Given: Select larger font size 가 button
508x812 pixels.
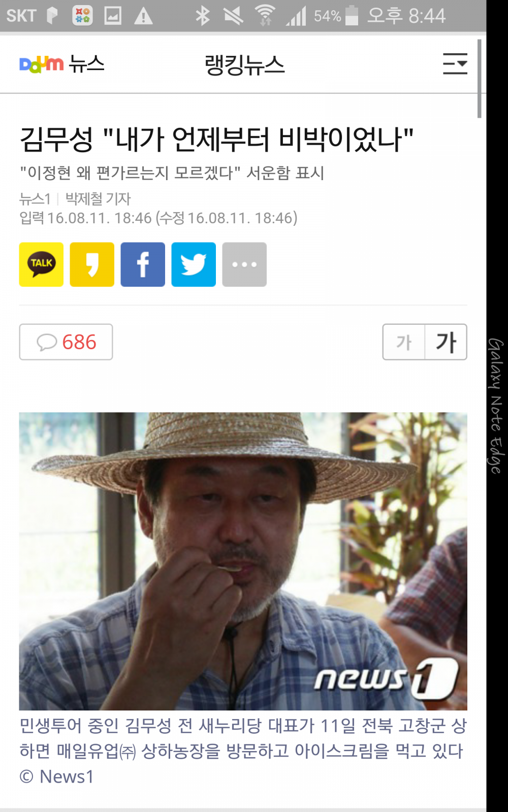Looking at the screenshot, I should coord(446,342).
